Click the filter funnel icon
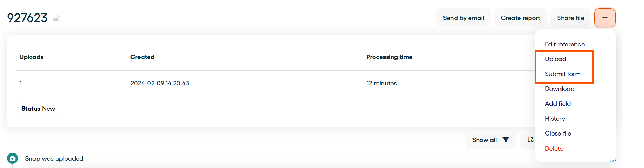This screenshot has width=644, height=168. coord(506,140)
